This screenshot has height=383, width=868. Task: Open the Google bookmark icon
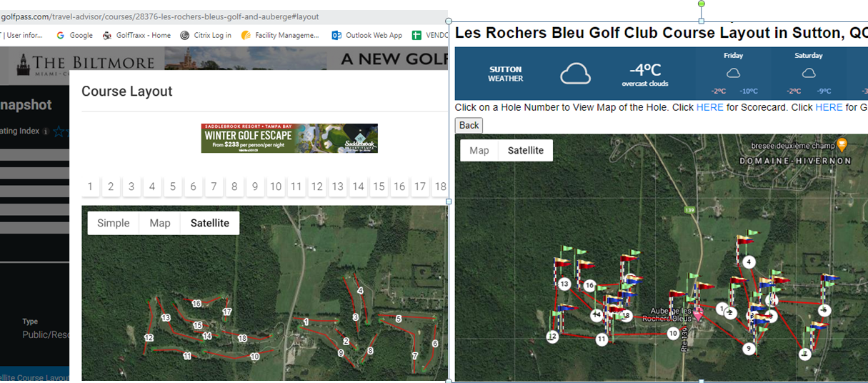[x=60, y=35]
